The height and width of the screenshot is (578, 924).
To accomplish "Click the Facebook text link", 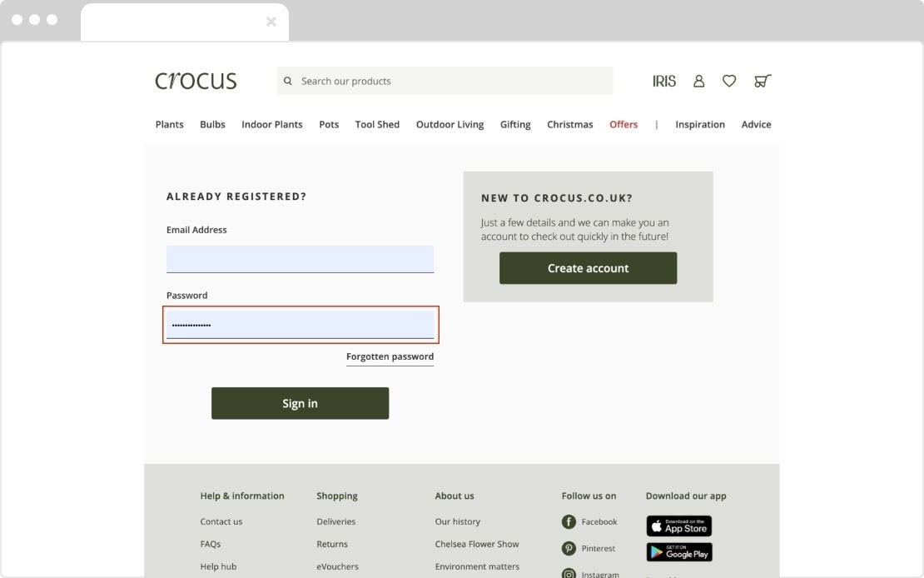I will coord(599,521).
